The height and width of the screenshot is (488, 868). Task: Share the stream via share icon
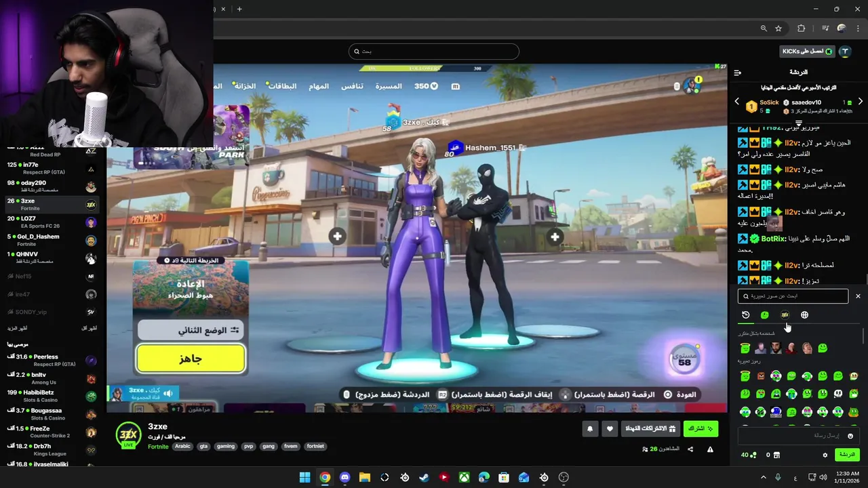[x=690, y=449]
